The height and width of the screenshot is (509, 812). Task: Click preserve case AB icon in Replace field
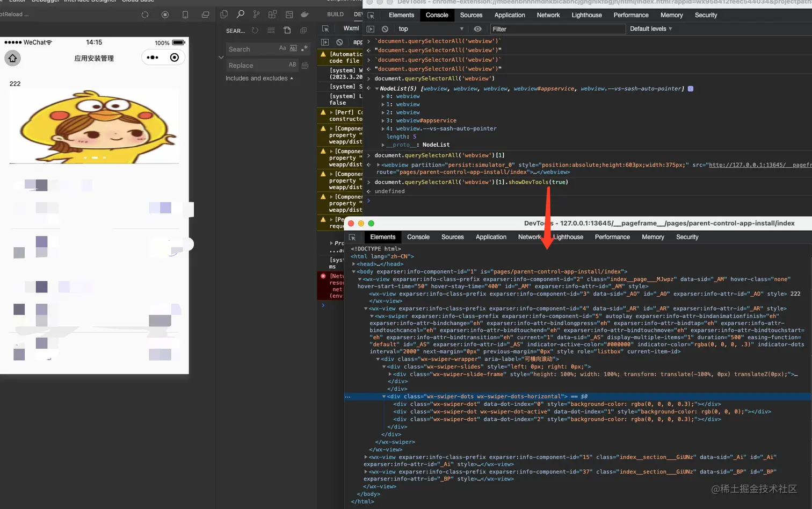[x=293, y=64]
